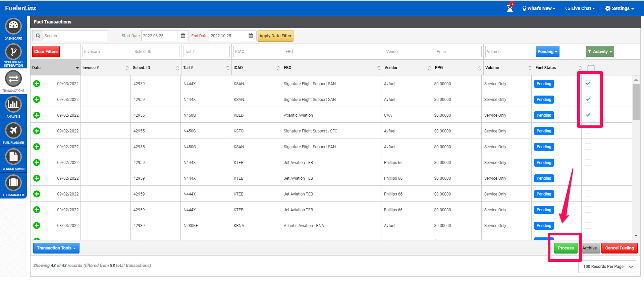Open the Pending status filter dropdown
644x284 pixels.
pyautogui.click(x=547, y=52)
